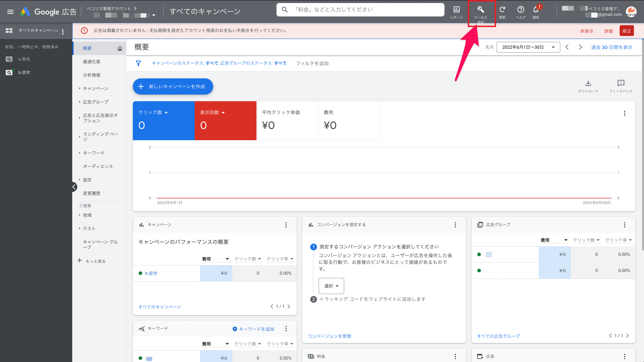Open the Manage conversions link
The image size is (644, 362).
point(329,336)
